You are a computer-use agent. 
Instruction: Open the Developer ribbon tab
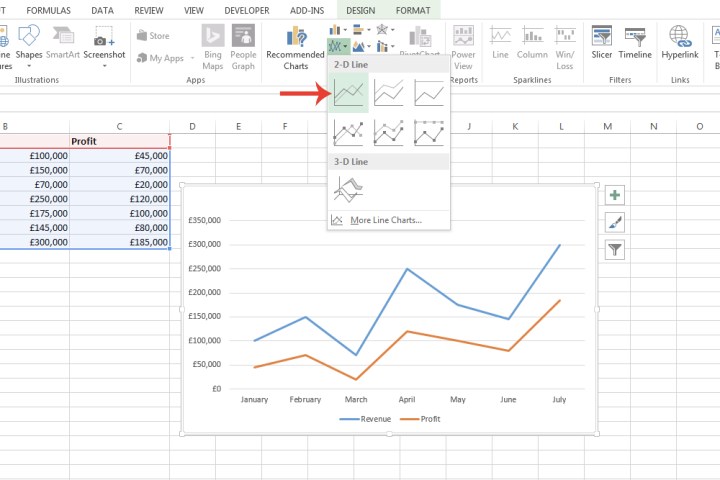(244, 9)
